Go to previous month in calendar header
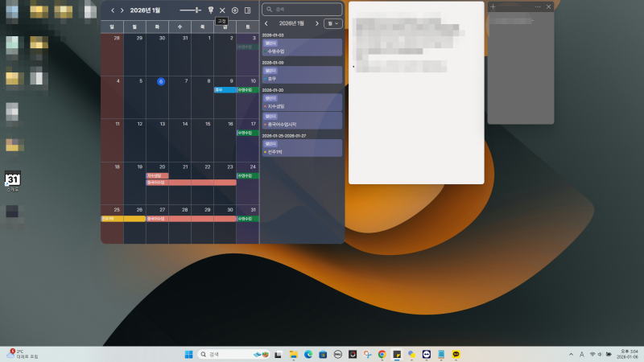The width and height of the screenshot is (644, 362). [113, 10]
